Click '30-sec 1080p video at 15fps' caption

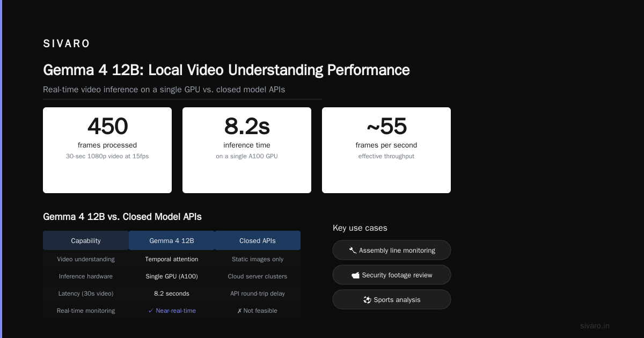(x=107, y=156)
